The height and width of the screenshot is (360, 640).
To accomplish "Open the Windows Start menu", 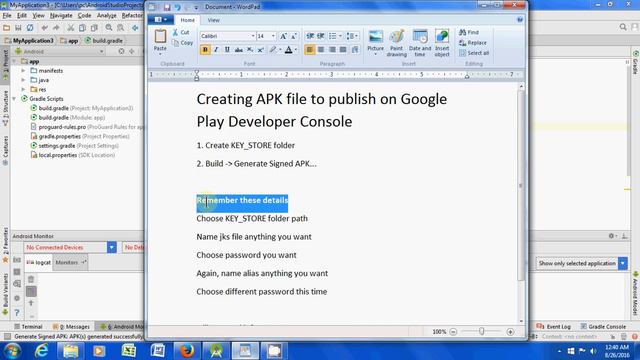I will tap(12, 351).
